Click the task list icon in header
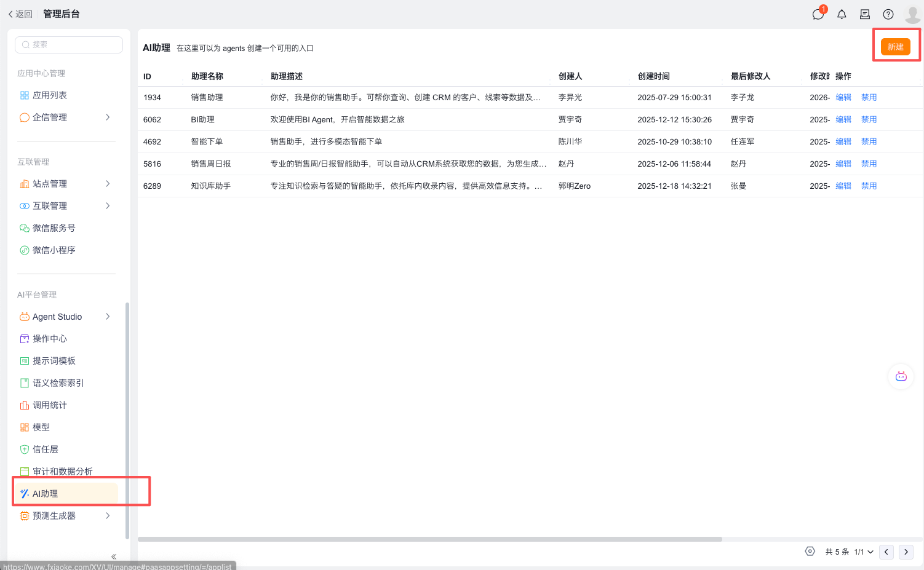This screenshot has width=924, height=570. click(865, 14)
